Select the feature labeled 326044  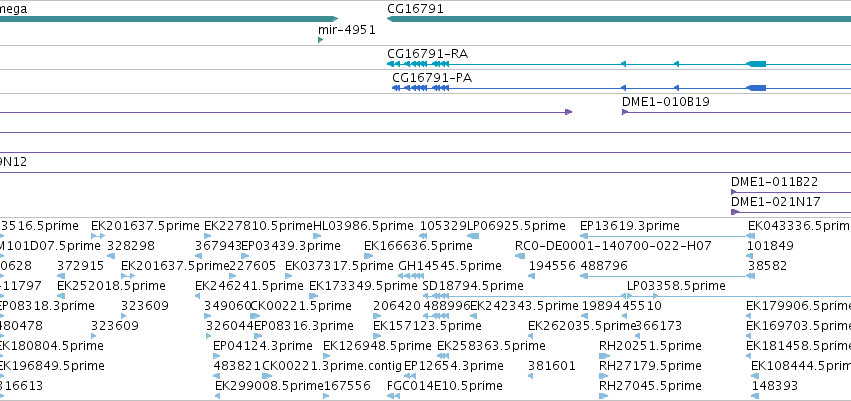230,326
